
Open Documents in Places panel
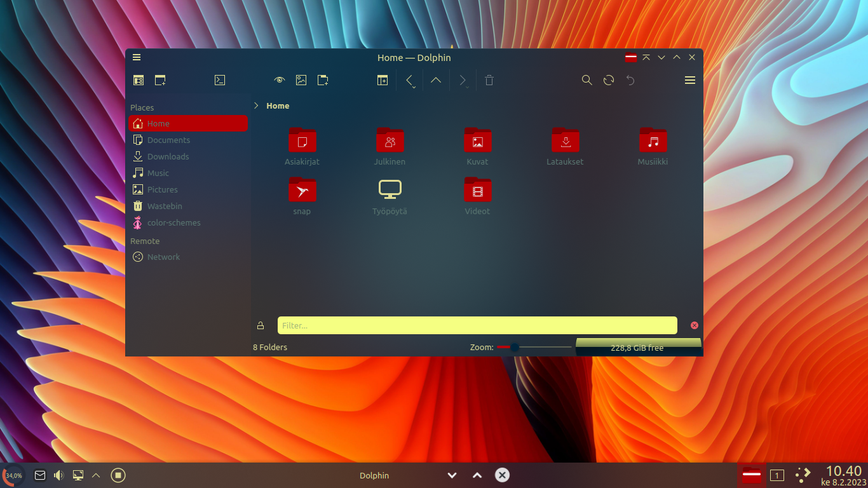coord(188,140)
